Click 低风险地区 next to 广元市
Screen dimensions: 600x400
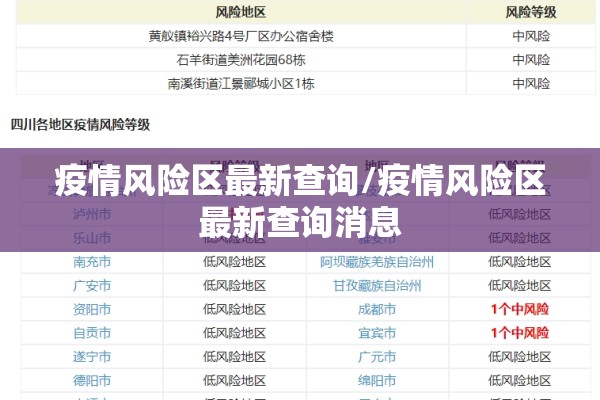(520, 357)
